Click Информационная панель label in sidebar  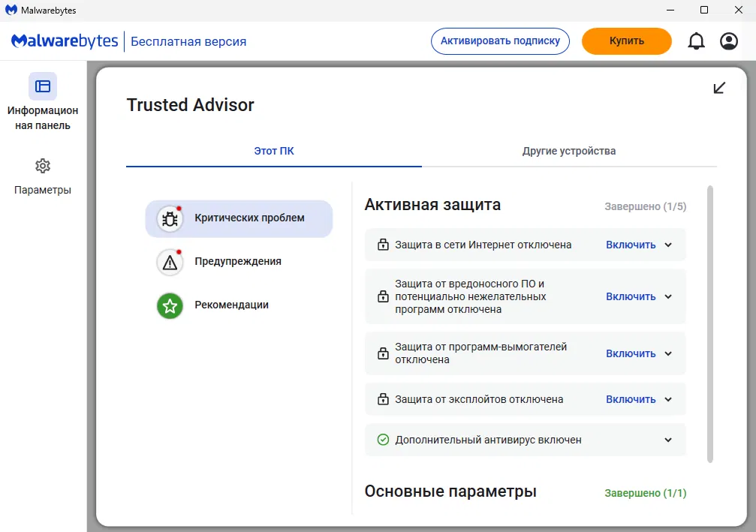(x=43, y=118)
